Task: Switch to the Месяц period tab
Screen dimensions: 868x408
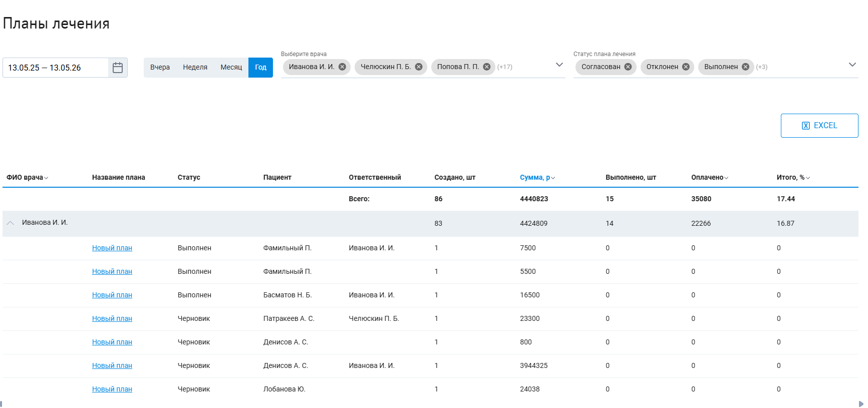Action: [231, 68]
